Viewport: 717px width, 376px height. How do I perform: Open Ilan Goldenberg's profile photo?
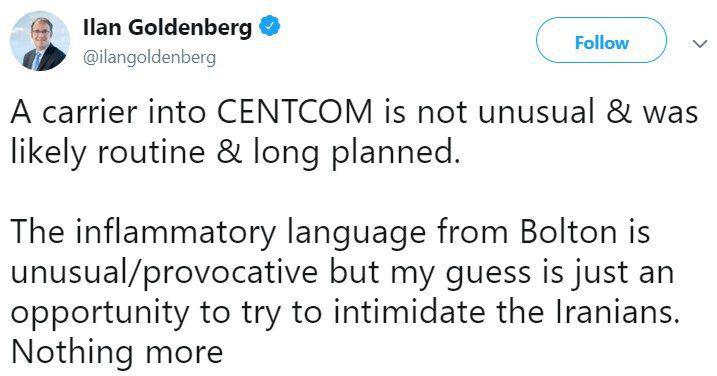40,41
